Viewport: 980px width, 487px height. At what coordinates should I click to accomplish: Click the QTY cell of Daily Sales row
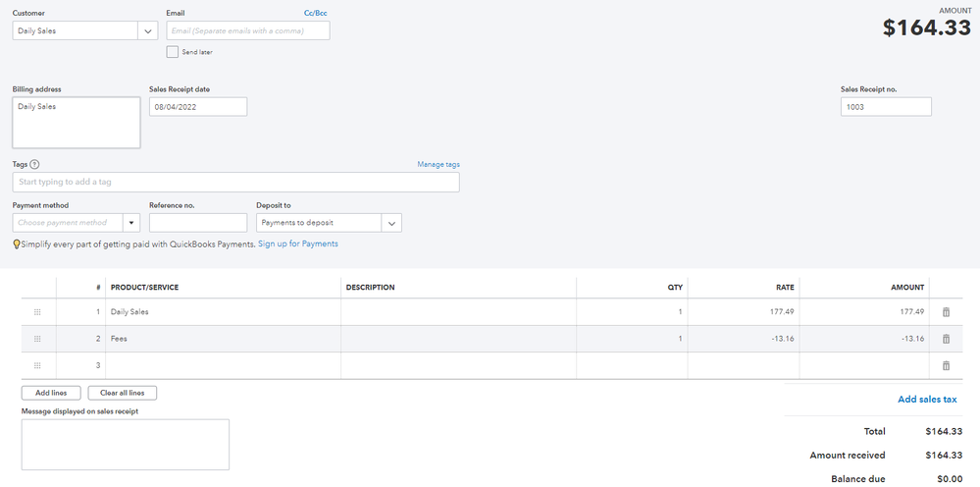click(632, 312)
